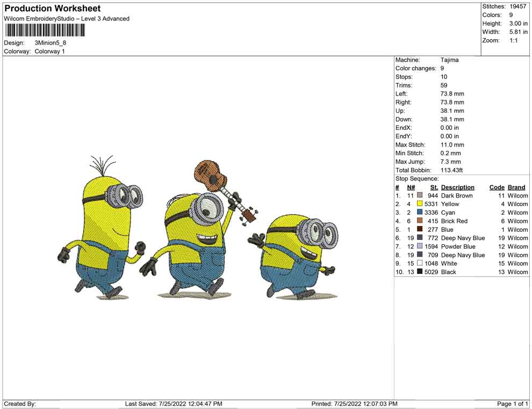Click the Stops value '10'
Screen dimensions: 532x409
444,77
